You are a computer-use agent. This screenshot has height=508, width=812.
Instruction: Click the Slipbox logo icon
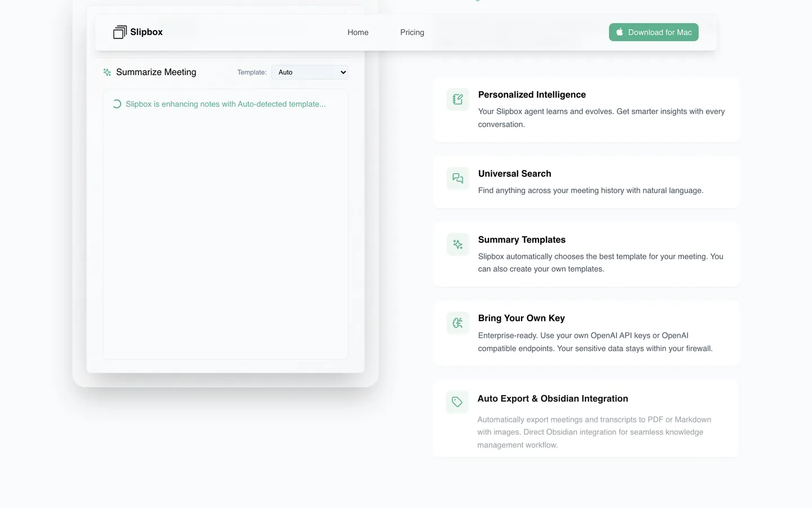[x=120, y=32]
